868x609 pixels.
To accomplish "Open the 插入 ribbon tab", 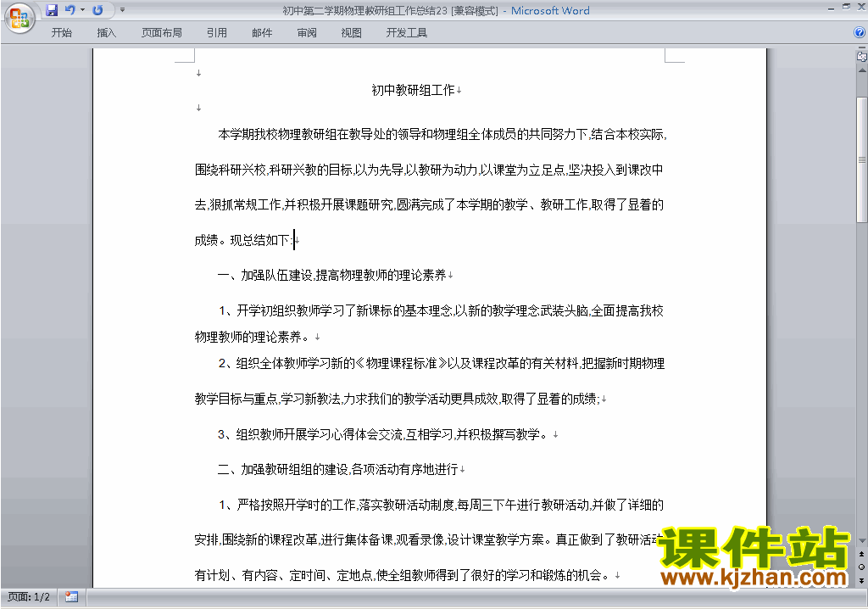I will coord(106,33).
